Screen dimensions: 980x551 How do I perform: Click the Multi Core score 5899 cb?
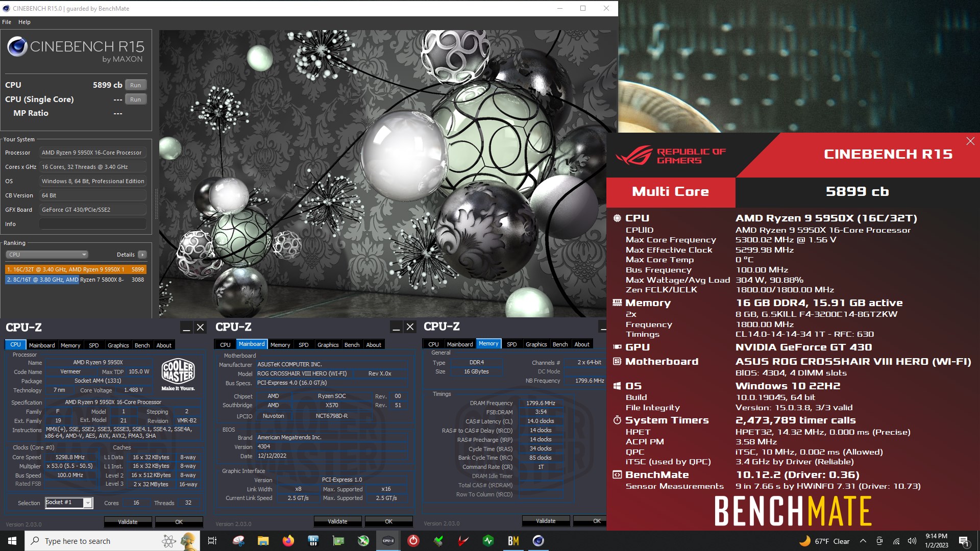click(857, 192)
